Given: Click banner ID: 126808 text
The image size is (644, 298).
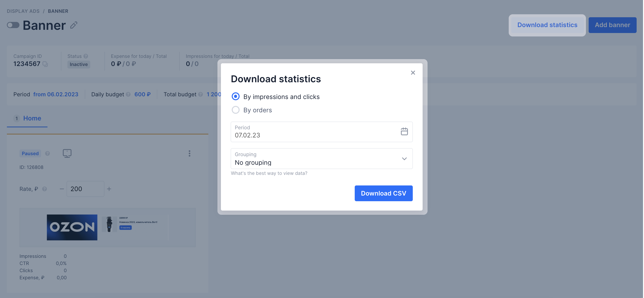Looking at the screenshot, I should [31, 167].
